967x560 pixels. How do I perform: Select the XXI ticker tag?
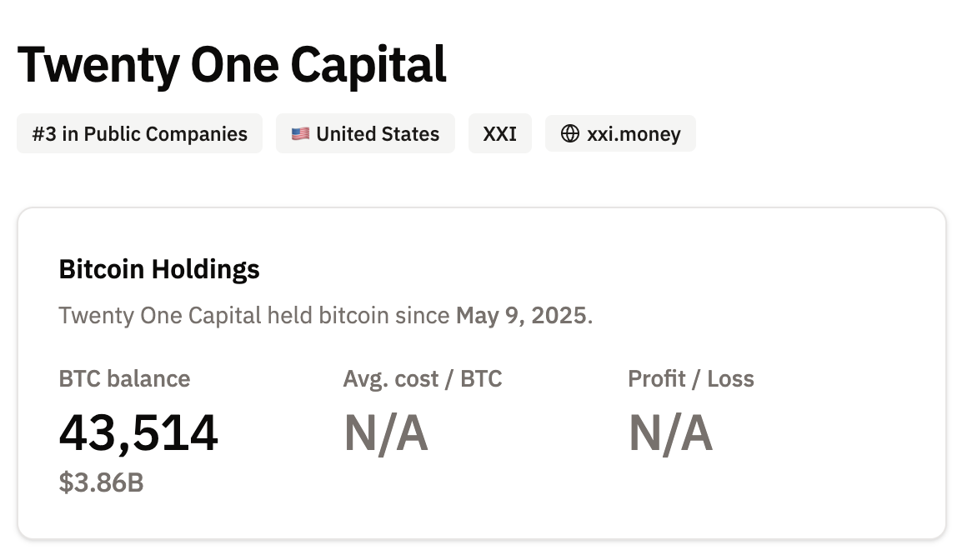pos(500,134)
